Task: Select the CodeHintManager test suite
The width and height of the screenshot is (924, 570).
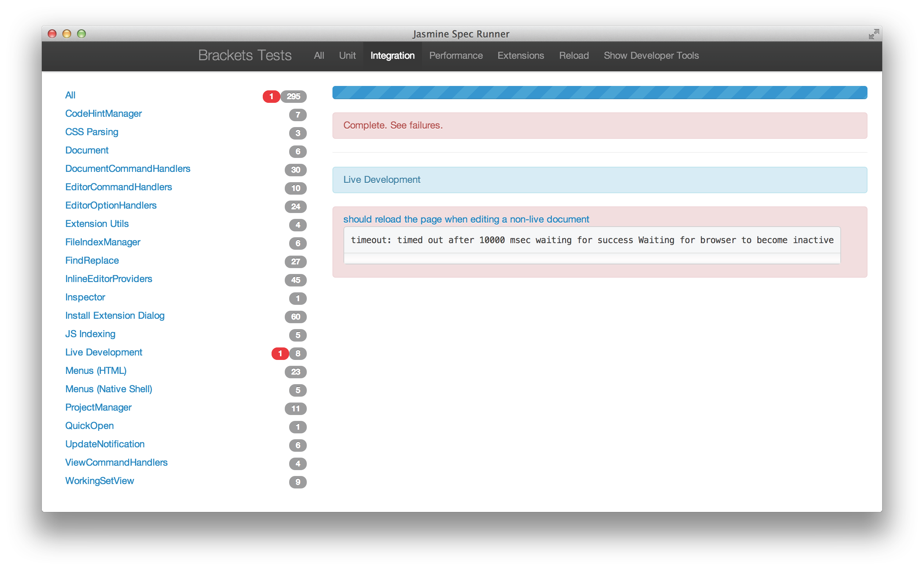Action: pyautogui.click(x=104, y=113)
